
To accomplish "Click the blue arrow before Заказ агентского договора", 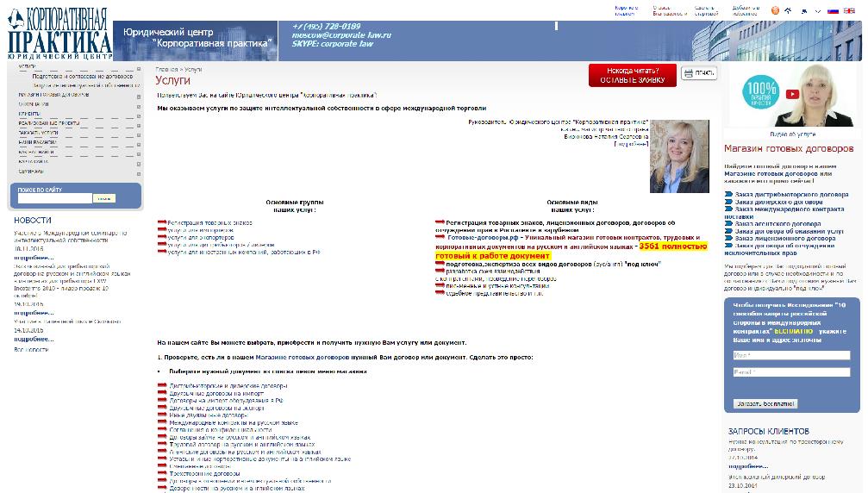I will tap(728, 223).
